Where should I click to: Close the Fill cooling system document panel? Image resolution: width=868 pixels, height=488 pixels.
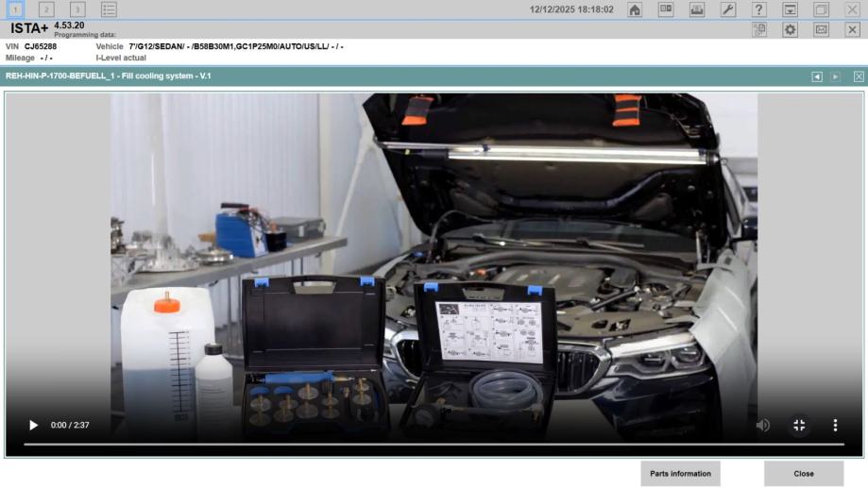tap(859, 76)
